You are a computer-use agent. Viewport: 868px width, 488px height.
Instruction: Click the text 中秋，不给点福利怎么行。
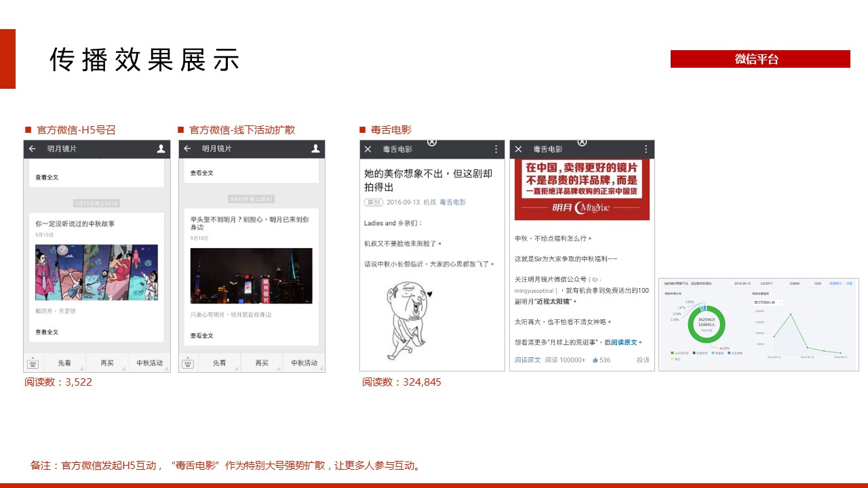(554, 239)
